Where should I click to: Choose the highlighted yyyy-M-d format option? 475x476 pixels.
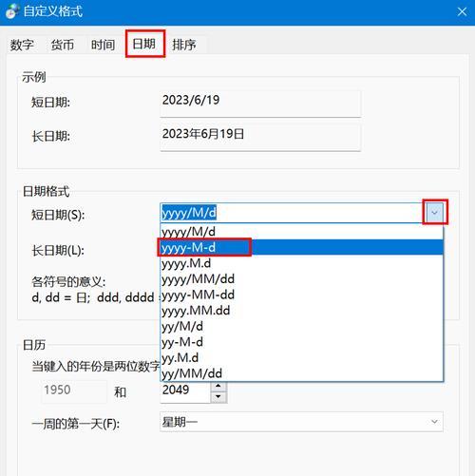tap(301, 247)
